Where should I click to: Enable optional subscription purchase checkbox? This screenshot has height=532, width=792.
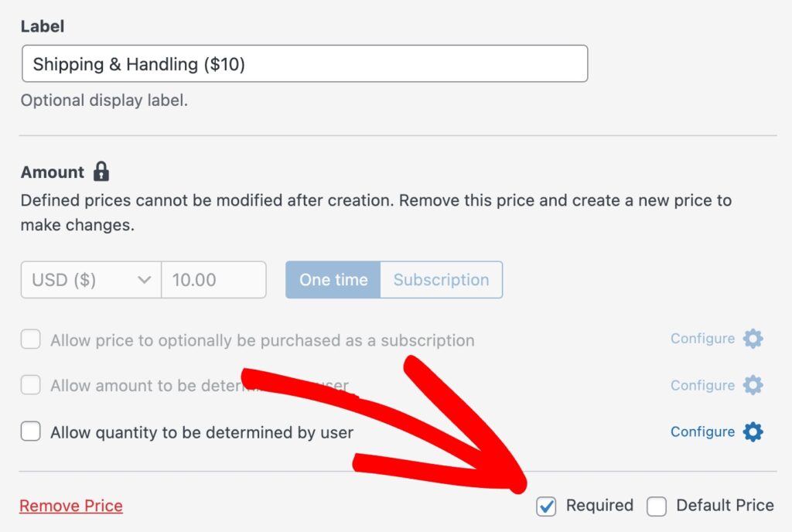(31, 339)
